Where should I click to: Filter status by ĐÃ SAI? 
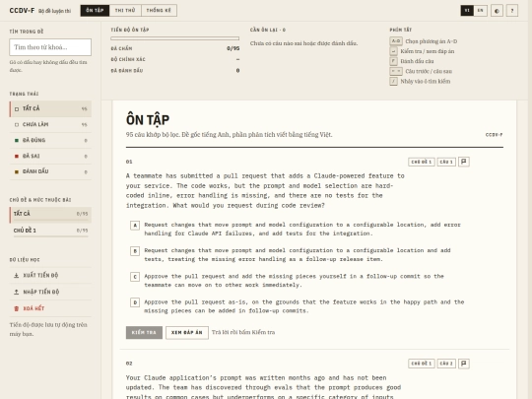click(x=50, y=156)
